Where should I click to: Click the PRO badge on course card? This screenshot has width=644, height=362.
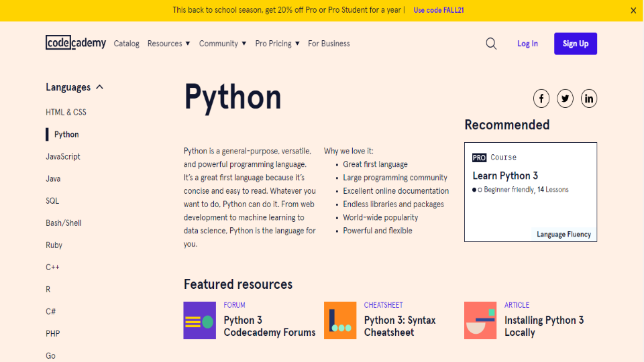click(479, 158)
